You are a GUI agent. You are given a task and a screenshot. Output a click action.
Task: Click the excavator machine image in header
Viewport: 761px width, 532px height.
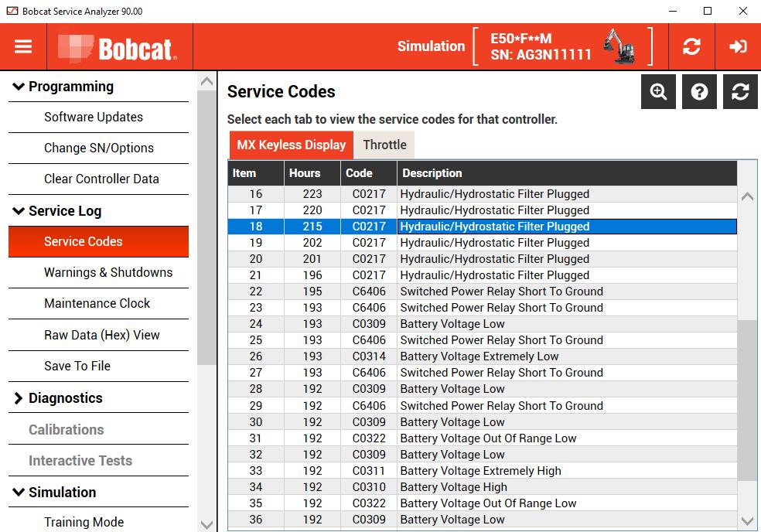[x=619, y=46]
